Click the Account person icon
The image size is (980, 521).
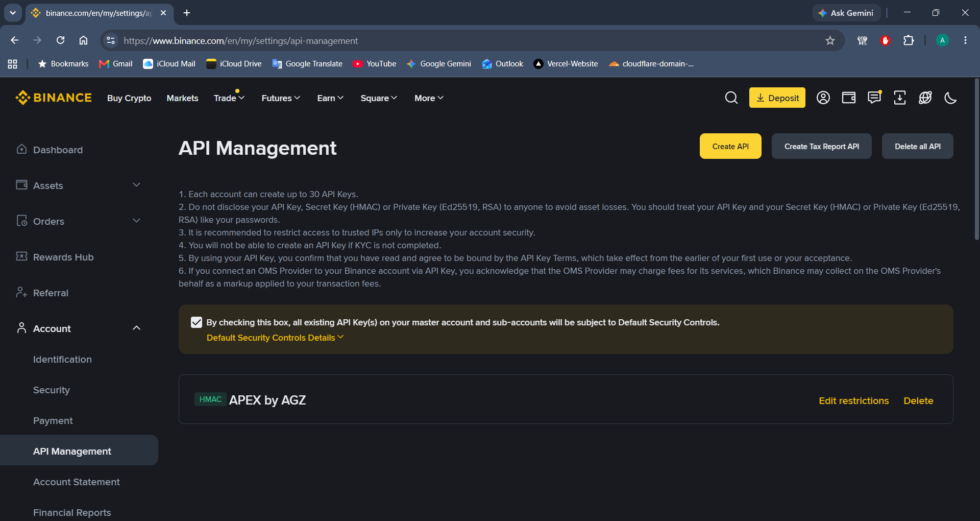[x=21, y=328]
